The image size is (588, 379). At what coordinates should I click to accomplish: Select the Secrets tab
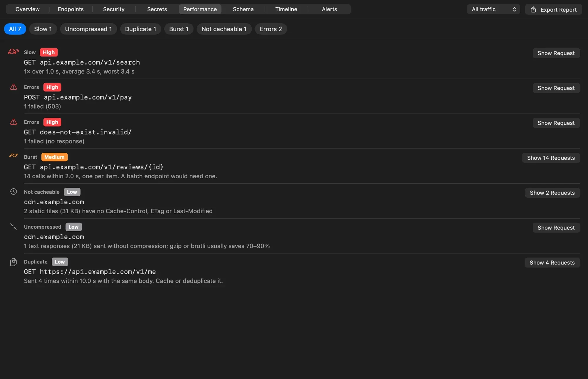[157, 9]
